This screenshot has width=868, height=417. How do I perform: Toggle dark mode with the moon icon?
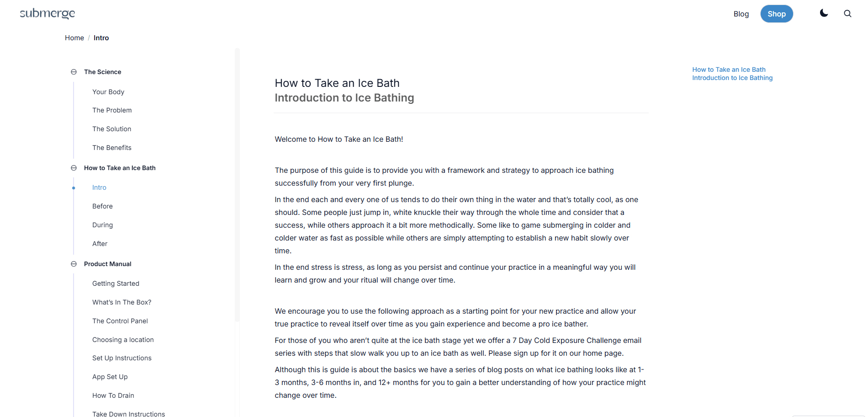(824, 13)
